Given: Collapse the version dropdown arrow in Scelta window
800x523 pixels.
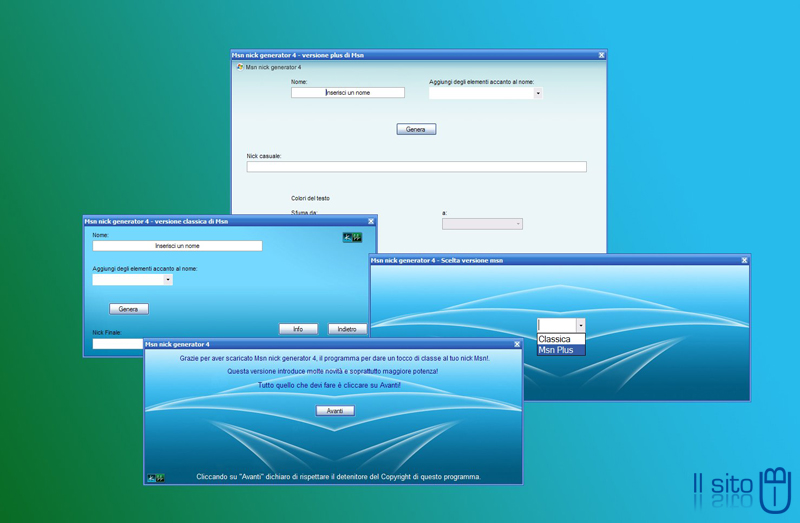Looking at the screenshot, I should (x=581, y=325).
